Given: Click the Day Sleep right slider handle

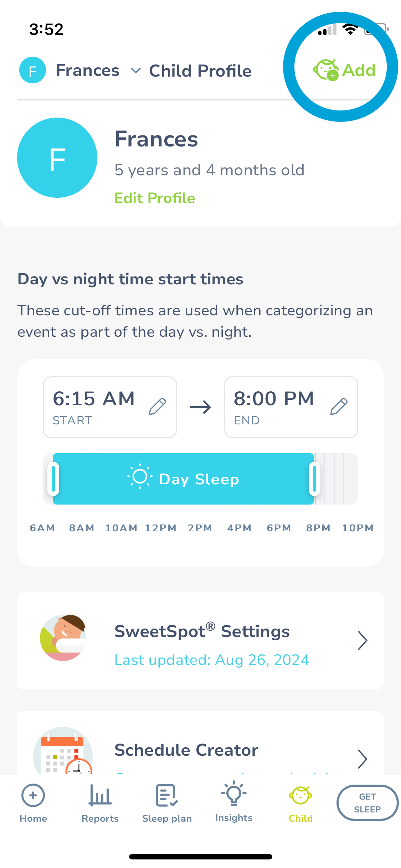Looking at the screenshot, I should pyautogui.click(x=314, y=479).
